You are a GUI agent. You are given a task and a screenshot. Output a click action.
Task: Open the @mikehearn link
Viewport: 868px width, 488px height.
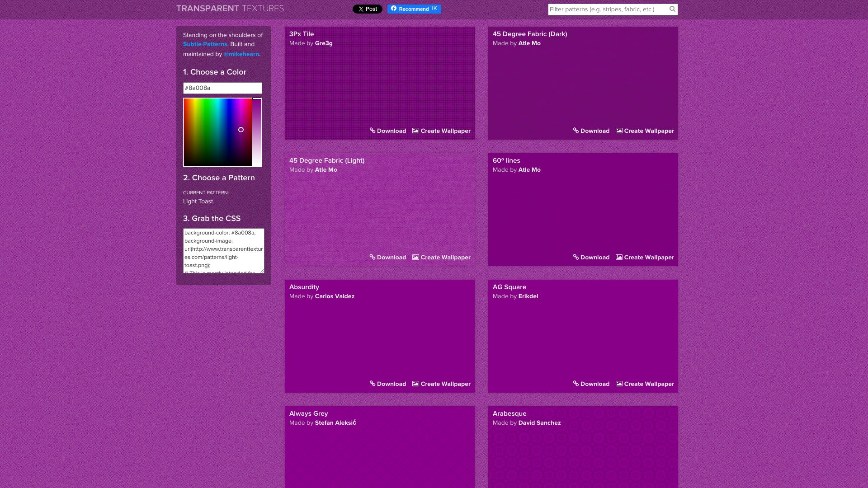click(x=241, y=54)
